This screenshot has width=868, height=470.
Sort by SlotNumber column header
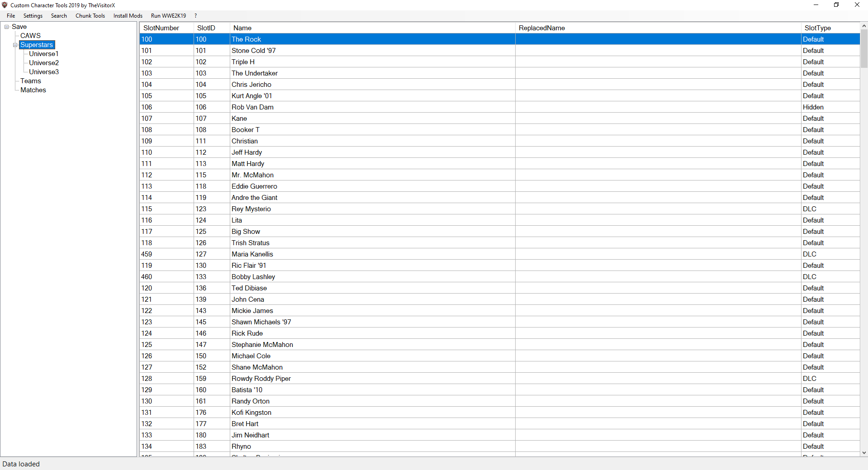click(x=166, y=28)
